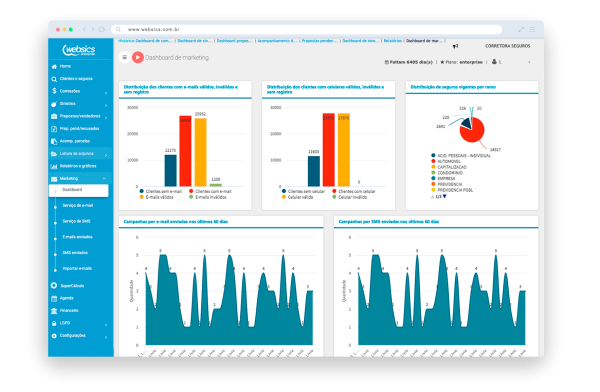The width and height of the screenshot is (600, 392).
Task: Toggle E-mails válidos legend entry
Action: click(157, 197)
